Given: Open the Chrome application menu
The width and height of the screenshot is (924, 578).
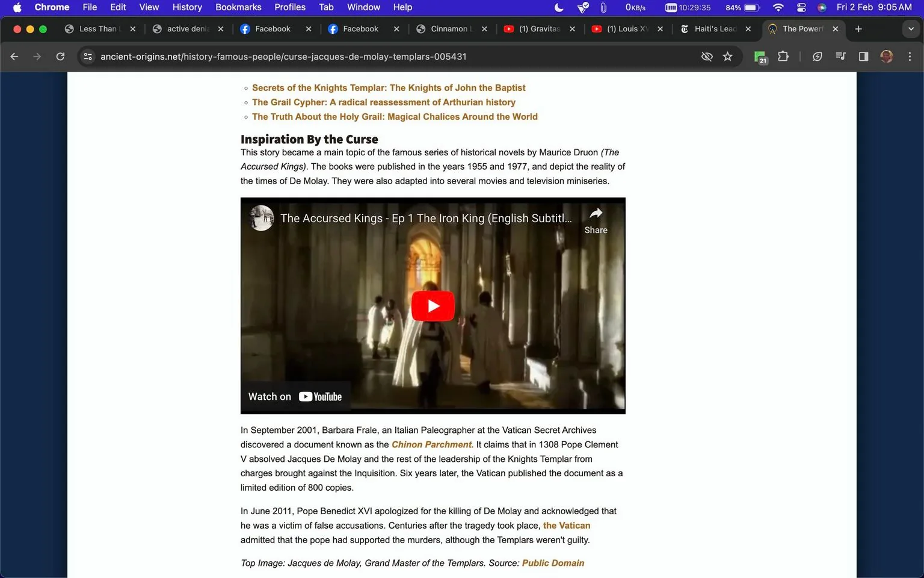Looking at the screenshot, I should click(52, 7).
